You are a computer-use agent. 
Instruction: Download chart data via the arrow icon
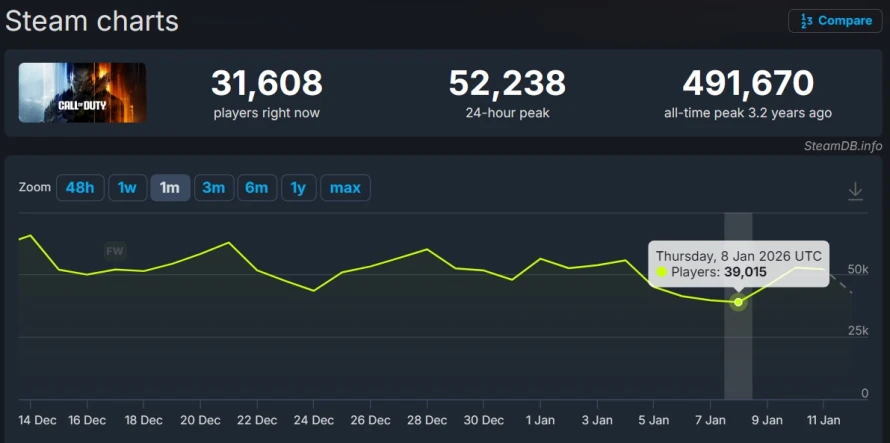click(x=855, y=191)
